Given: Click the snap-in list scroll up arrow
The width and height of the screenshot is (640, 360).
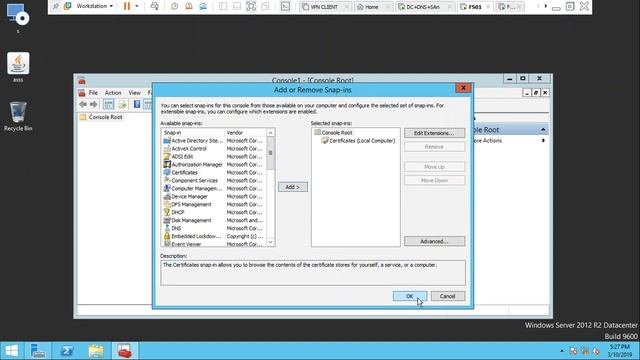Looking at the screenshot, I should pyautogui.click(x=270, y=133).
